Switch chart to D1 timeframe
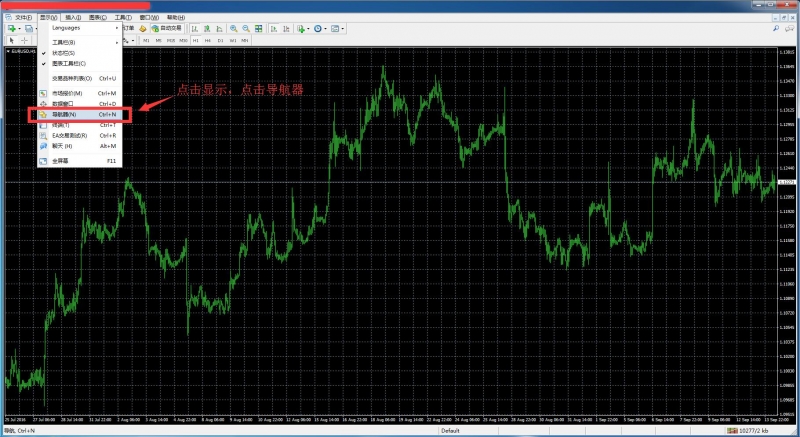Screen dimensions: 800x437 click(x=220, y=40)
